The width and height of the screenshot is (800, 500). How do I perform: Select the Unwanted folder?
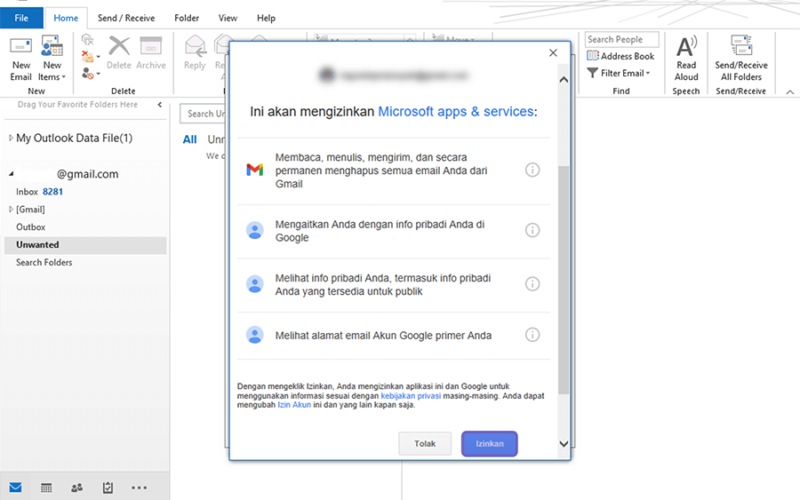[x=85, y=245]
